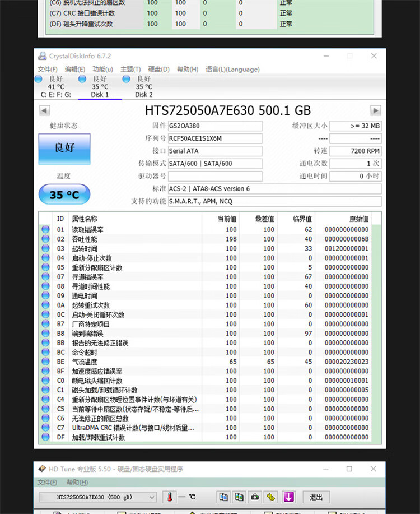Click status icon of row BE 气流温度
Screen dimensions: 420x514
[x=45, y=362]
